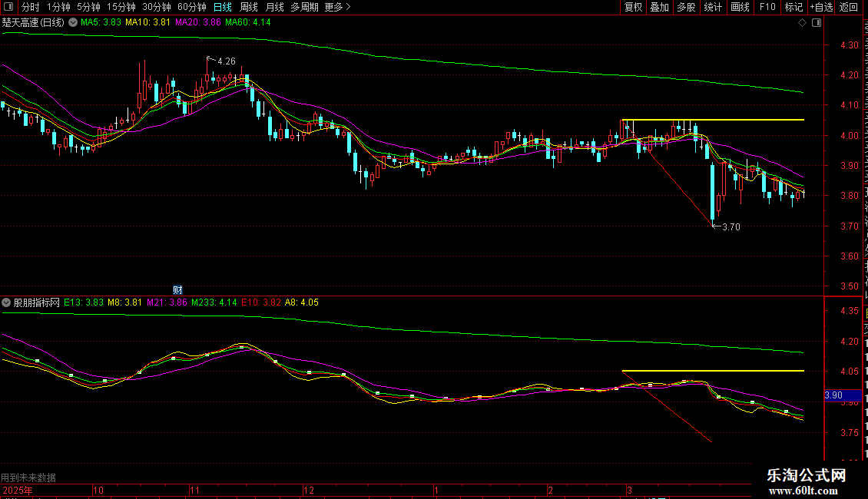Viewport: 868px width, 499px height.
Task: Click the 统计 statistics button
Action: (x=713, y=7)
